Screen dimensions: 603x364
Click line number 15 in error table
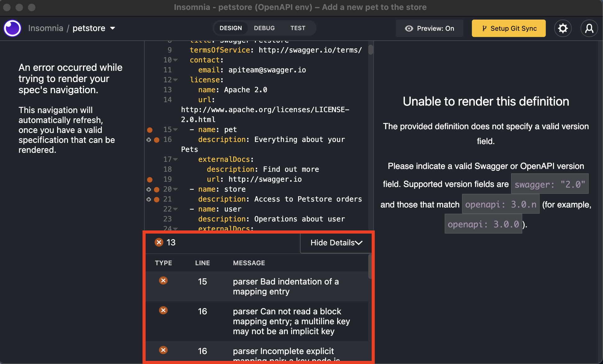[202, 281]
